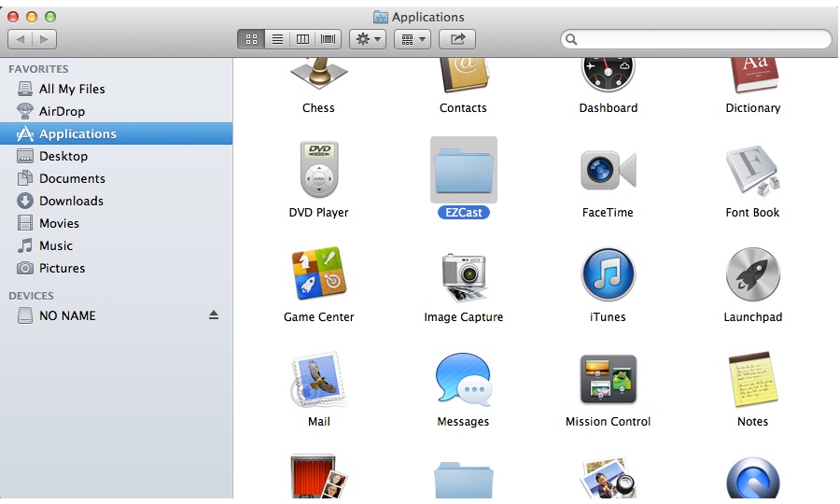Viewport: 840px width, 504px height.
Task: Select the QuickTime Player icon
Action: tap(752, 478)
